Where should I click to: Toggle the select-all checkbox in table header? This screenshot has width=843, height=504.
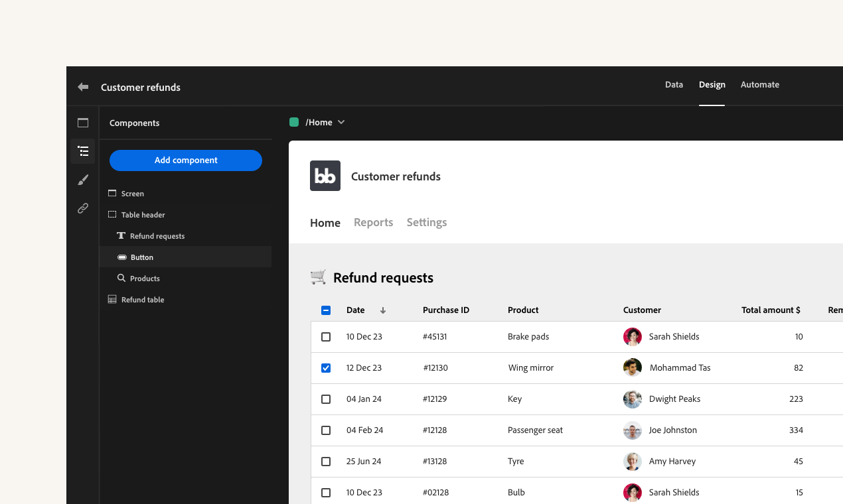(x=326, y=310)
